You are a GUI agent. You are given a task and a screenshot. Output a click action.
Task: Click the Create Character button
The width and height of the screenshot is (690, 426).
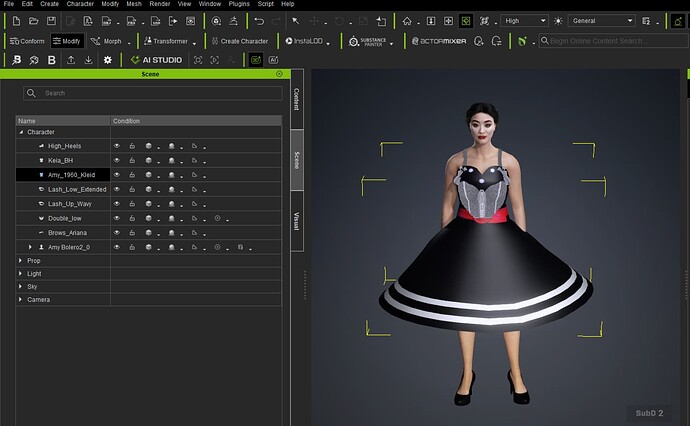click(240, 41)
